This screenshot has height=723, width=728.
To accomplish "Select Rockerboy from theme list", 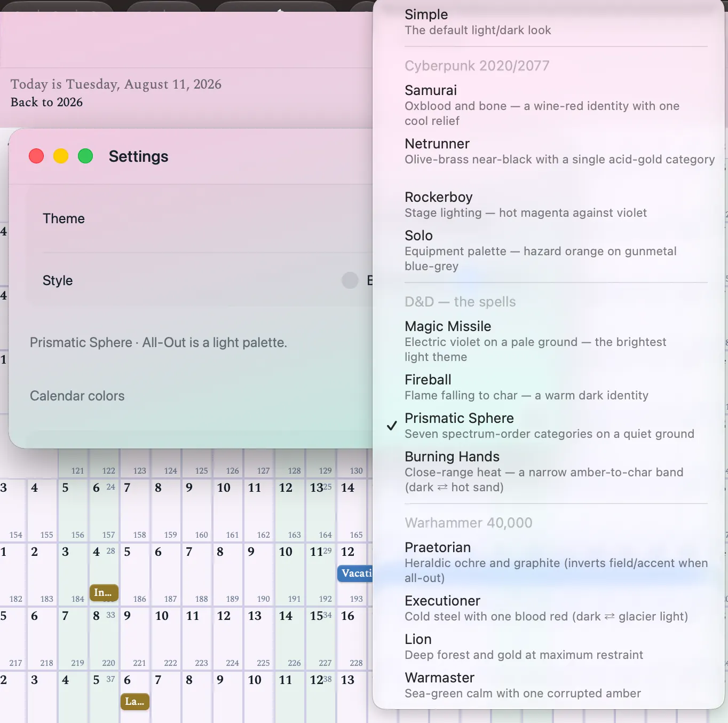I will [x=549, y=205].
